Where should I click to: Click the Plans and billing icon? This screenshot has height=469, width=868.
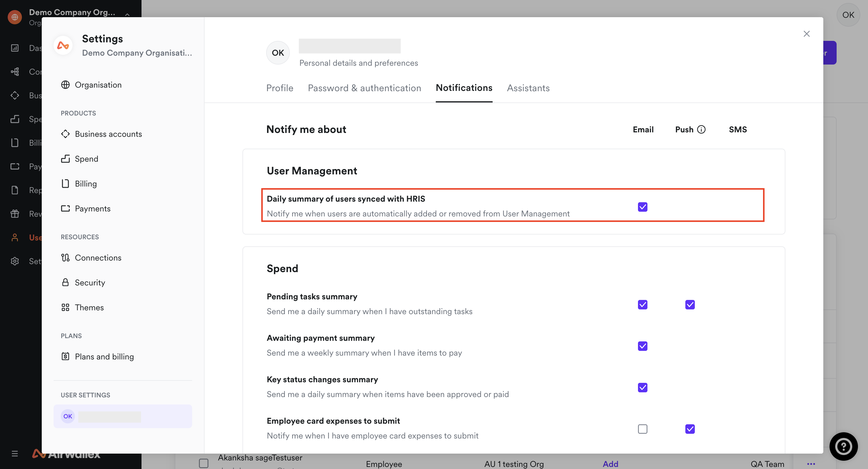tap(65, 356)
